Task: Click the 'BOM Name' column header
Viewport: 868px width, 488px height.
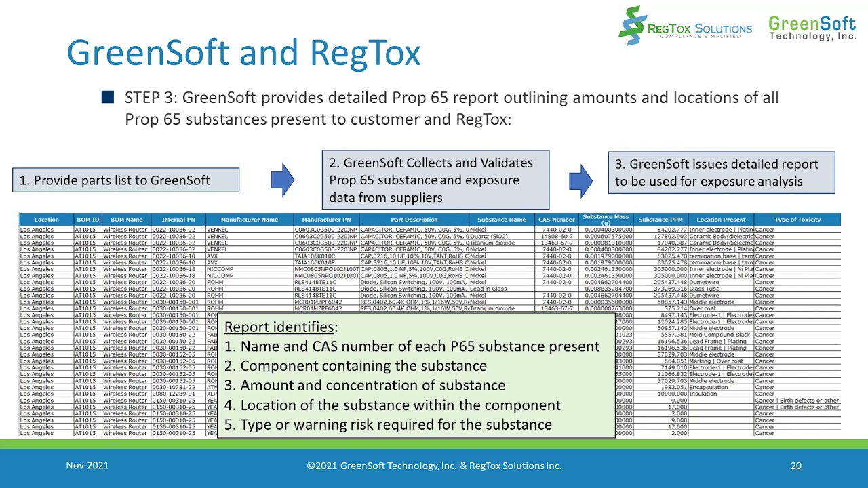Action: coord(126,220)
